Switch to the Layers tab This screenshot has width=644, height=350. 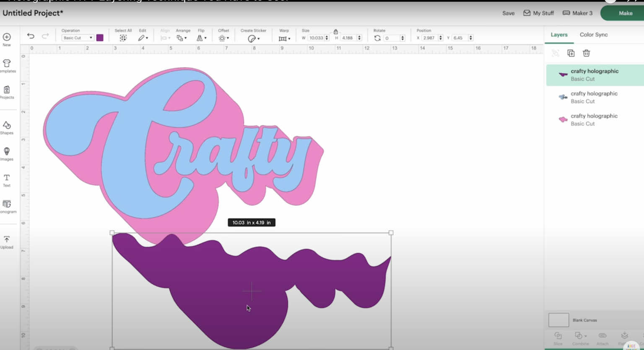click(559, 35)
